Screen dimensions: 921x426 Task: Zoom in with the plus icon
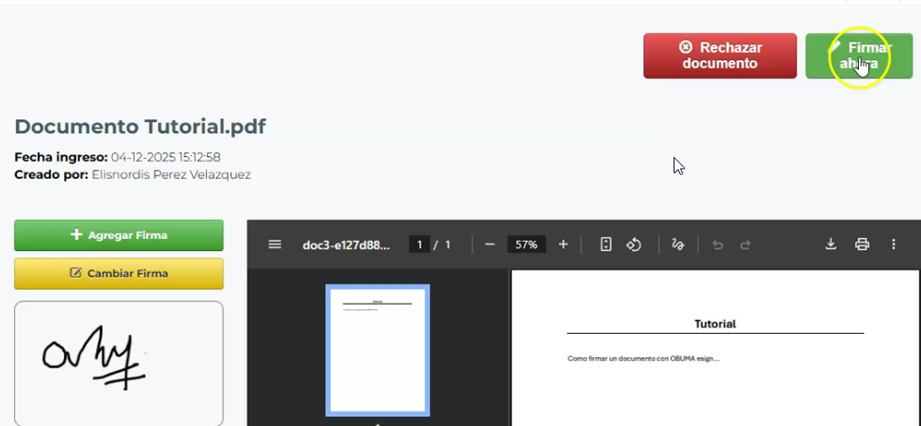click(x=563, y=245)
